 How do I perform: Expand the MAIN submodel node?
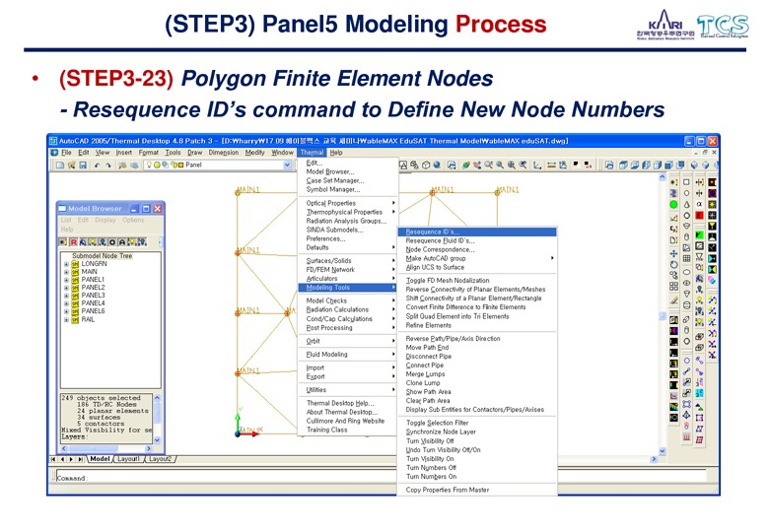[66, 272]
